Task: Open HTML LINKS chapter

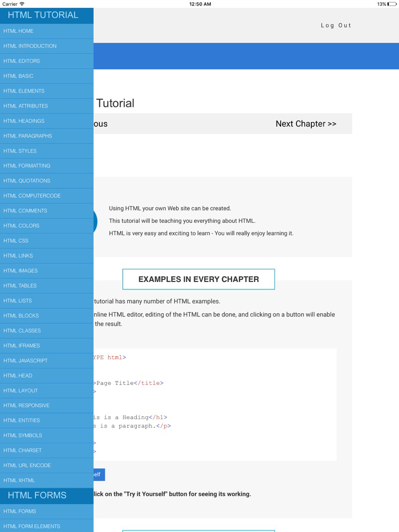Action: [x=46, y=256]
